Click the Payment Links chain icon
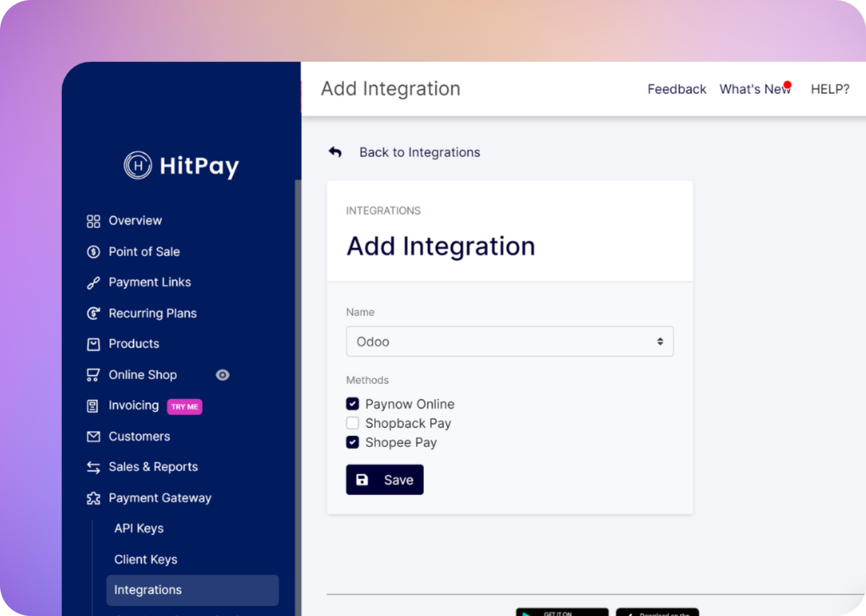Image resolution: width=866 pixels, height=616 pixels. pos(93,283)
